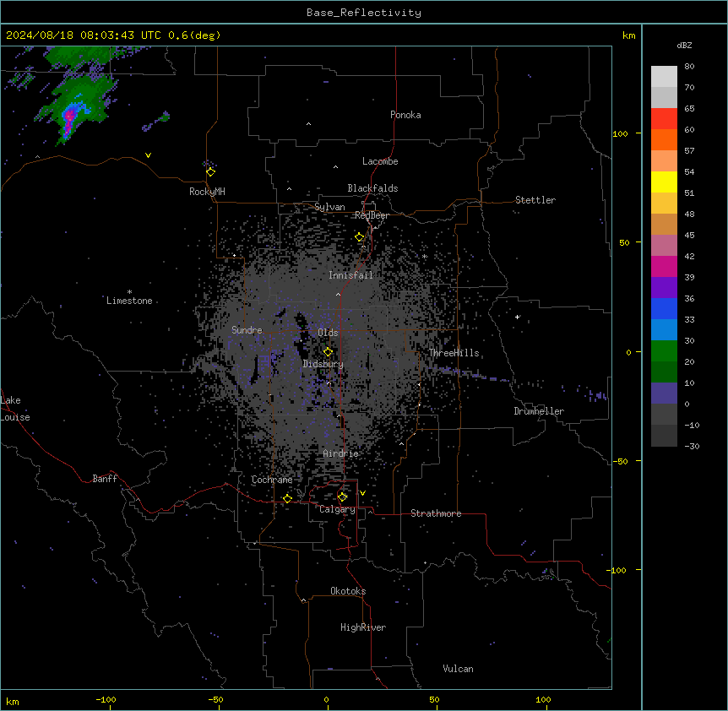Select the orange 57-60 dBZ legend swatch

664,139
